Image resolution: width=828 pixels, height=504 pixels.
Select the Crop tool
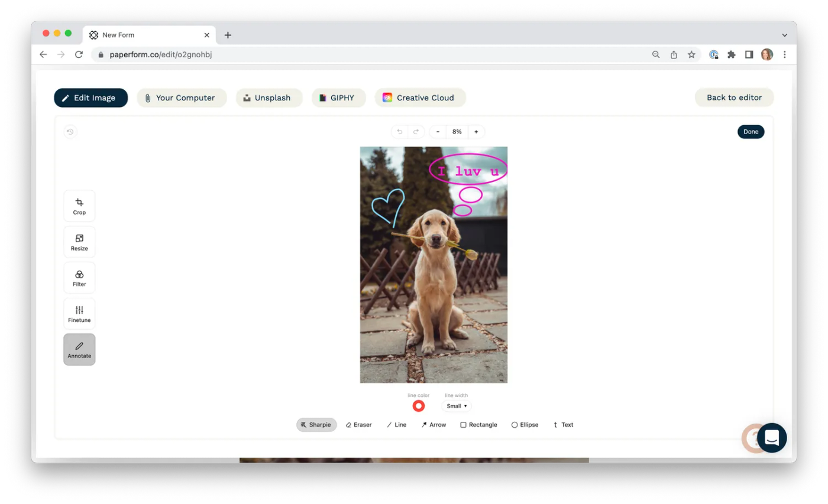[79, 206]
